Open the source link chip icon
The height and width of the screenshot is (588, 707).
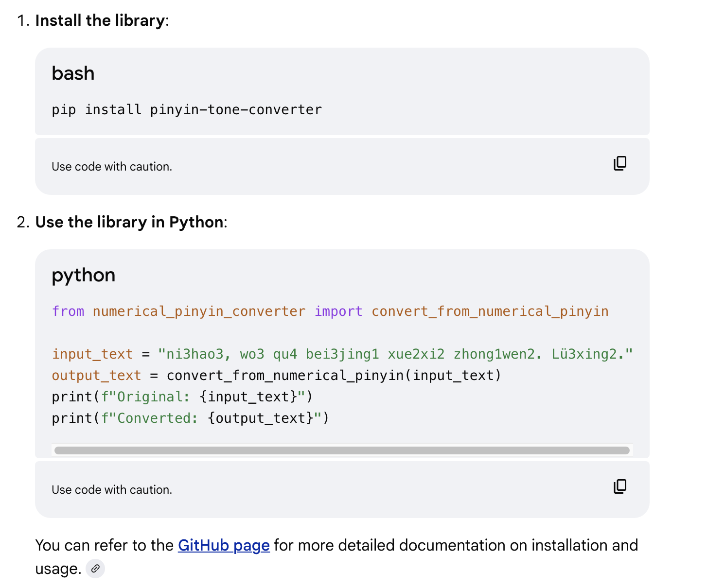pyautogui.click(x=95, y=569)
